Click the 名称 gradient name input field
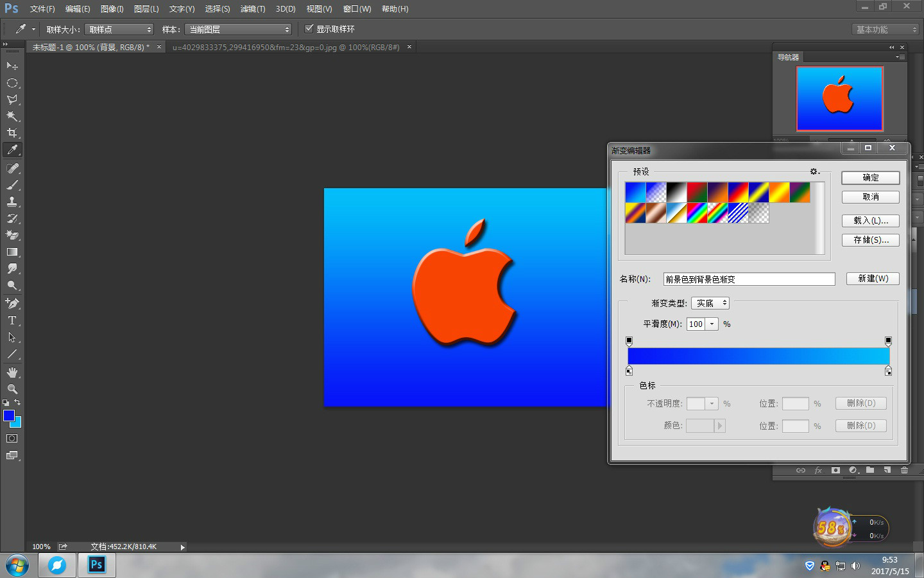This screenshot has width=924, height=578. click(749, 279)
